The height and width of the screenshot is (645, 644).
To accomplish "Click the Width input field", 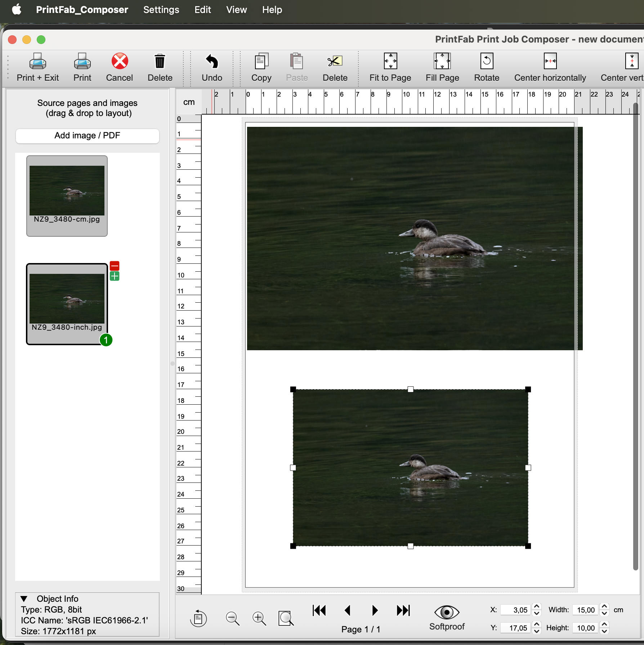I will [586, 610].
